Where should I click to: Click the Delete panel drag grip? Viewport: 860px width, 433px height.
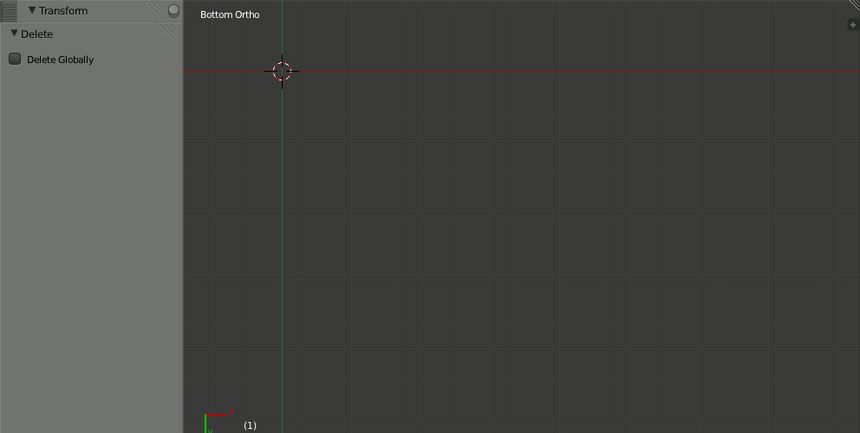click(x=168, y=33)
